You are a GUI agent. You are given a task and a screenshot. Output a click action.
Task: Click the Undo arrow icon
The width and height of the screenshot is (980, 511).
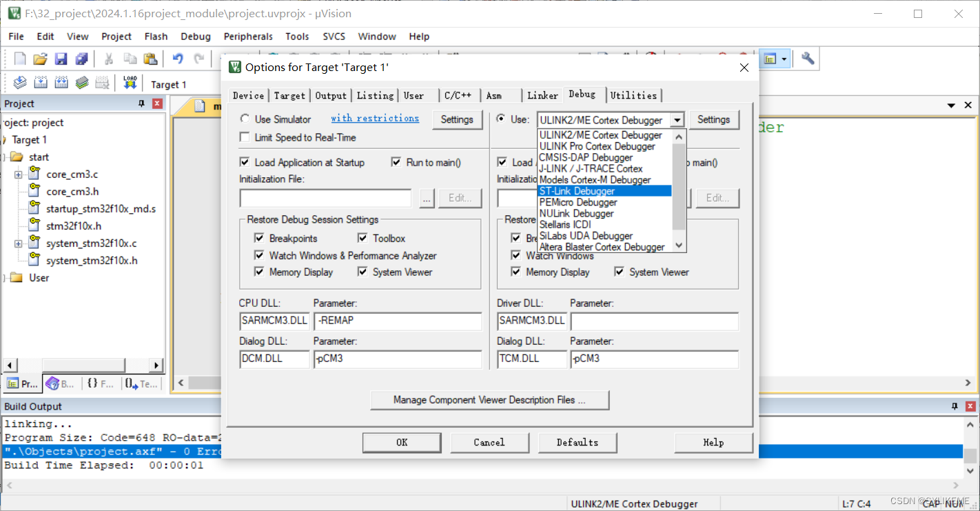pos(178,59)
